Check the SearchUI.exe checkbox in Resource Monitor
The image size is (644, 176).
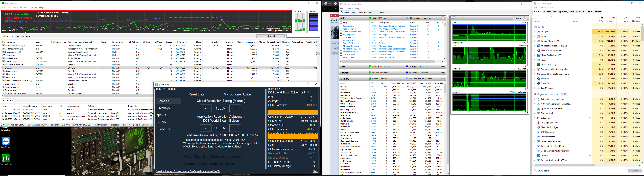pos(341,26)
